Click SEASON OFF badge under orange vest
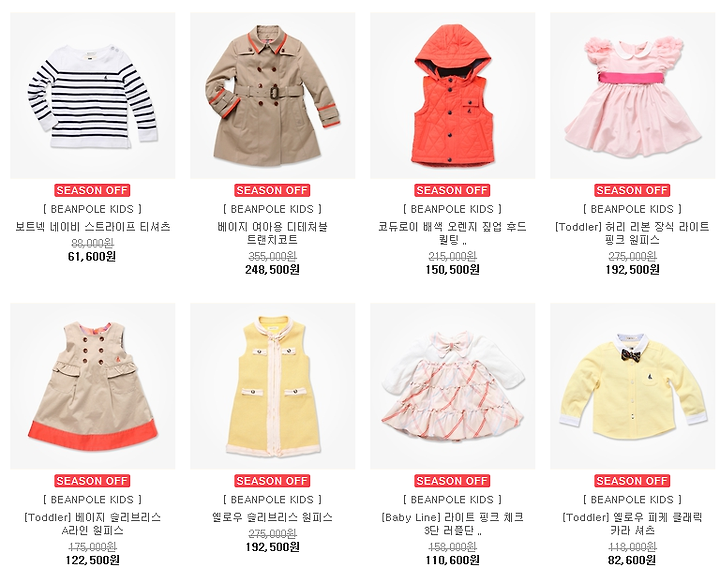The image size is (720, 583). (452, 190)
